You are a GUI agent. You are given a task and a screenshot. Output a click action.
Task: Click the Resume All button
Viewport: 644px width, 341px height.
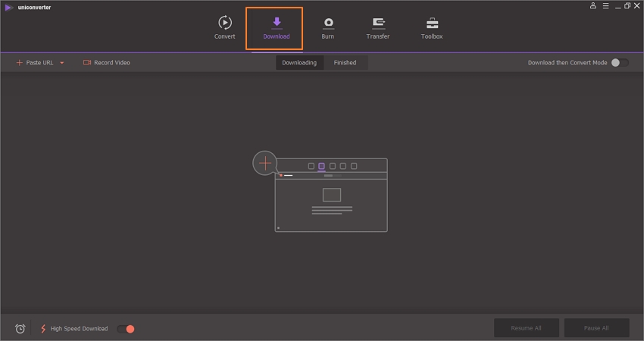(x=526, y=328)
